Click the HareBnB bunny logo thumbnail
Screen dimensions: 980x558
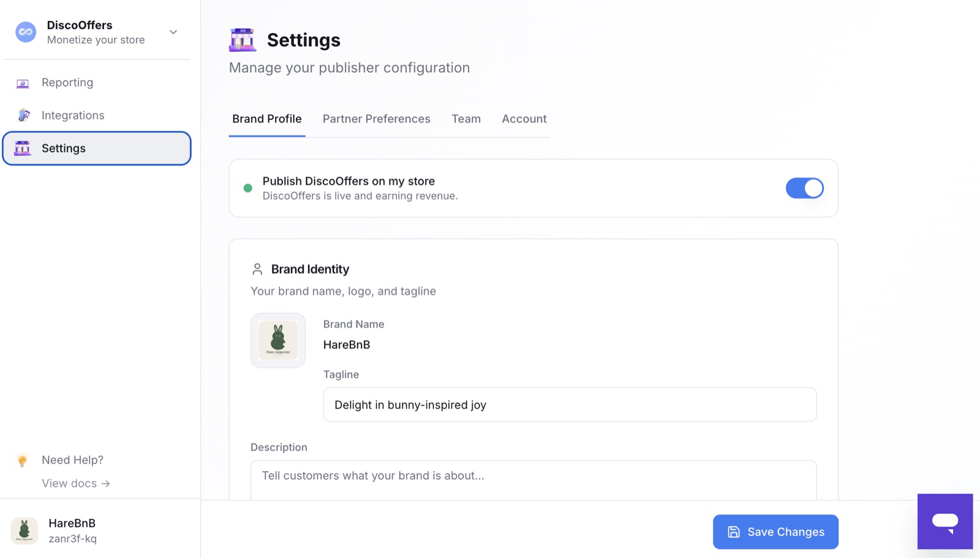[278, 341]
